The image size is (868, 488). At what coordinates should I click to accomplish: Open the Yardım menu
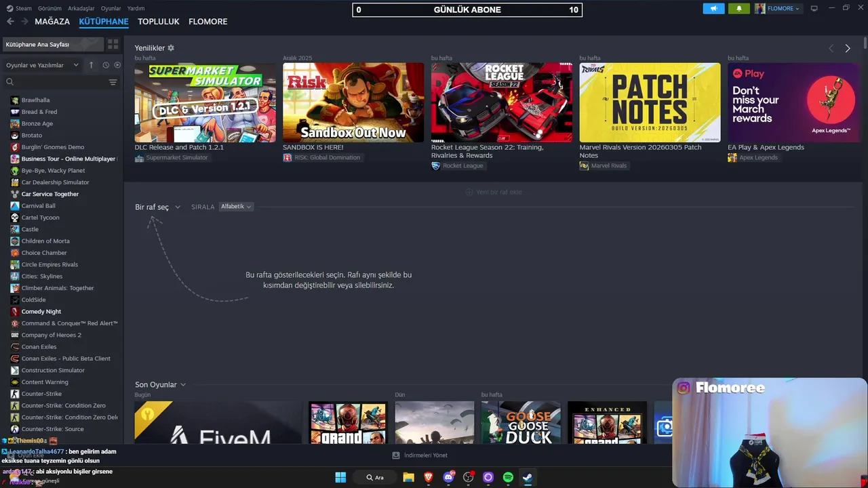pos(136,8)
